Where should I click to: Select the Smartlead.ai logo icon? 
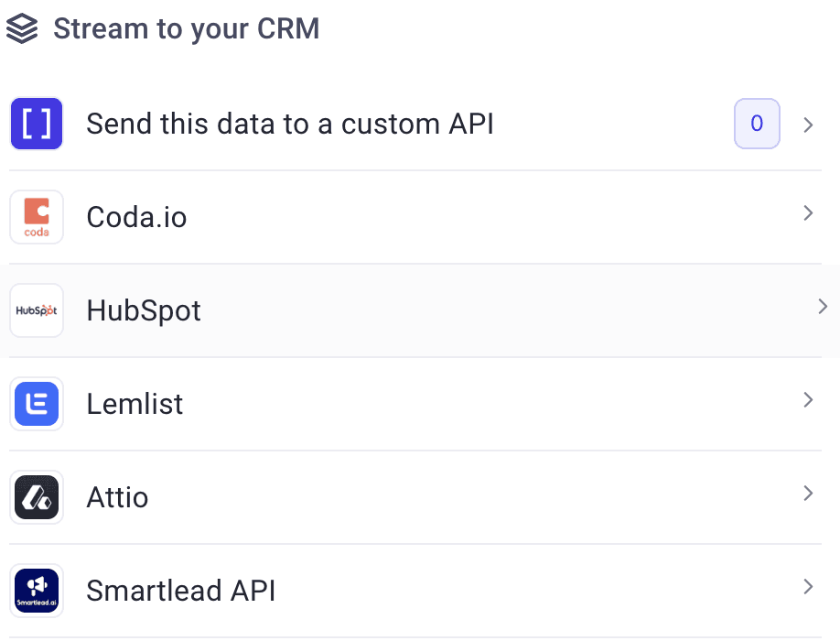[x=37, y=590]
